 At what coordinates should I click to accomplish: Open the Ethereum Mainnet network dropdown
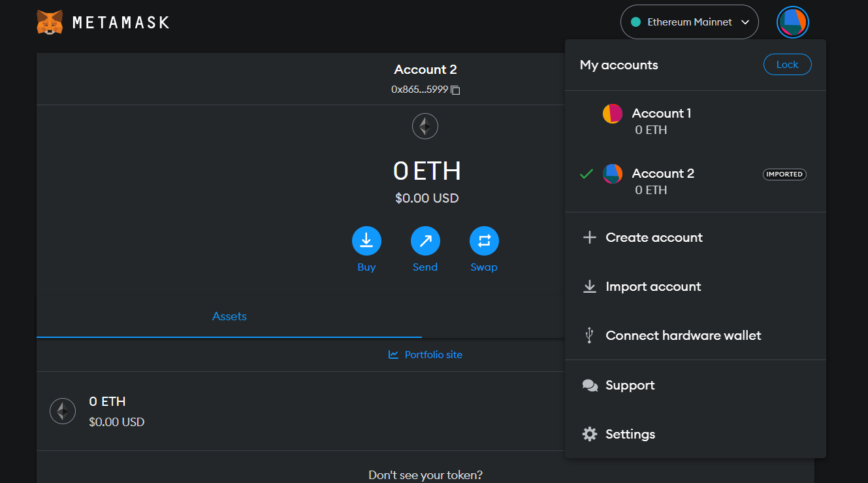point(689,22)
